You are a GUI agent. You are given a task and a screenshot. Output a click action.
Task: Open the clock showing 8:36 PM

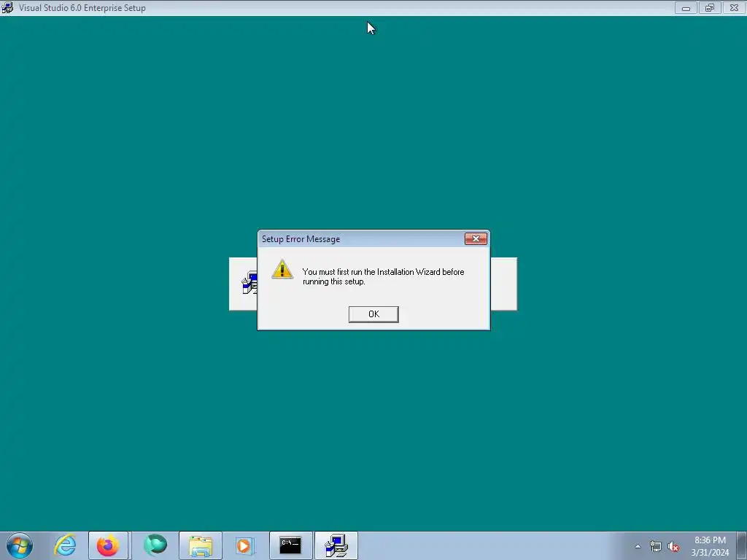(710, 546)
